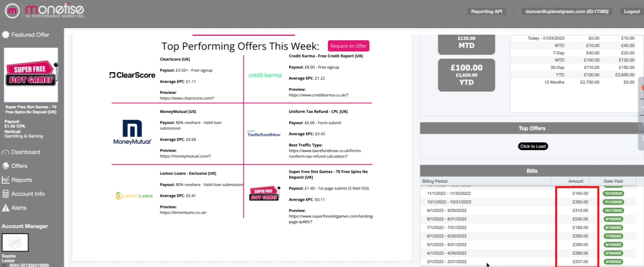Click the Monetise logo icon
Viewport: 644px width, 267px height.
pos(12,11)
